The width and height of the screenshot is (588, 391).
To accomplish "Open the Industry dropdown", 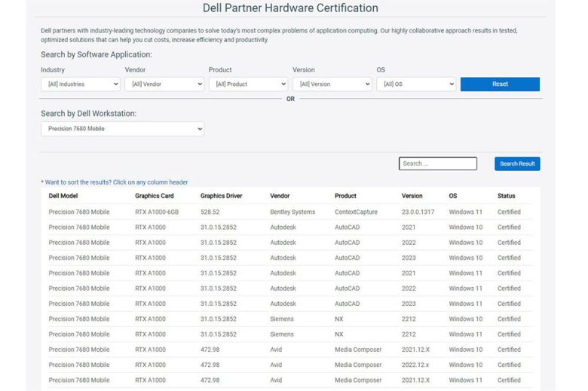I will (x=81, y=84).
